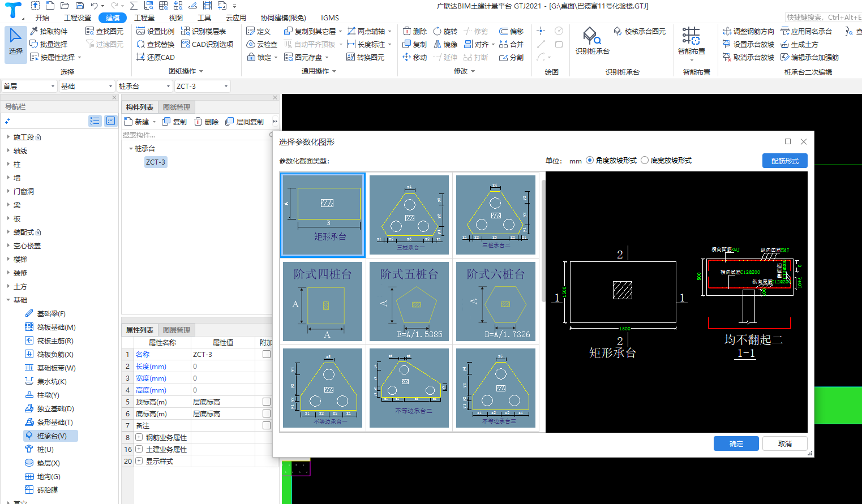Select the 阶式四桩台 thumbnail

pyautogui.click(x=323, y=301)
